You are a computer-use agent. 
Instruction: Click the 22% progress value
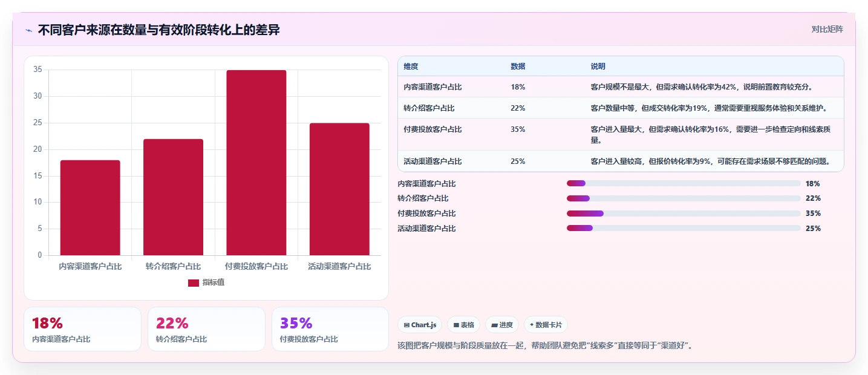pyautogui.click(x=813, y=198)
